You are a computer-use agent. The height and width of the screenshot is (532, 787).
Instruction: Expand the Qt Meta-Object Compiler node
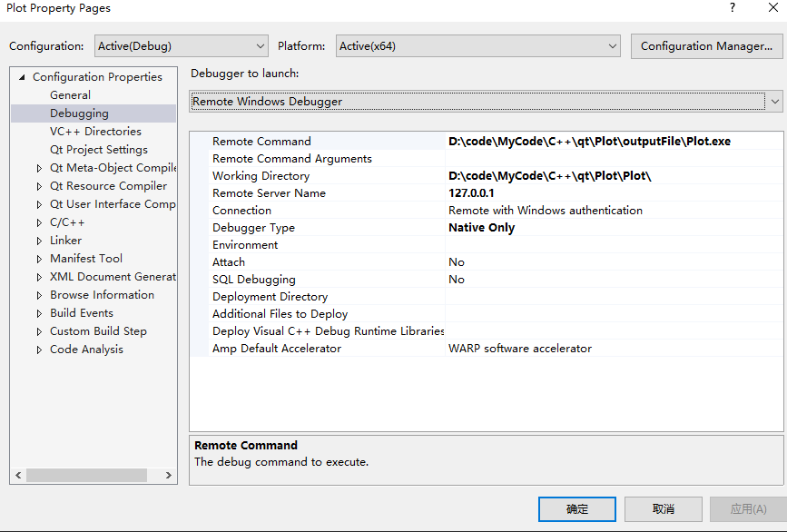(39, 168)
